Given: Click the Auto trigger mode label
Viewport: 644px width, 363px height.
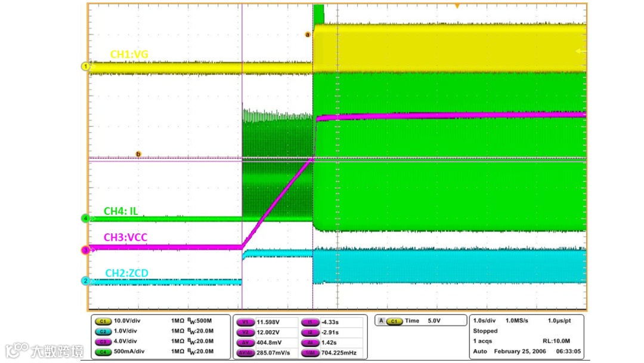Looking at the screenshot, I should (479, 352).
